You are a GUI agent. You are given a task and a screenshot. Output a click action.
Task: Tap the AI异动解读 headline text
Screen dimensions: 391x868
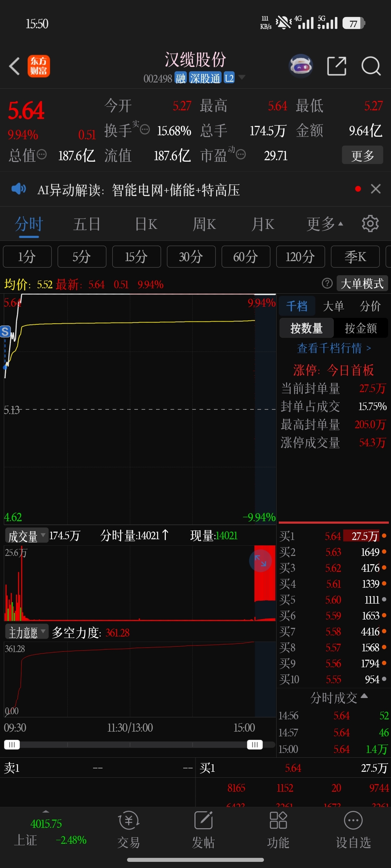point(139,190)
